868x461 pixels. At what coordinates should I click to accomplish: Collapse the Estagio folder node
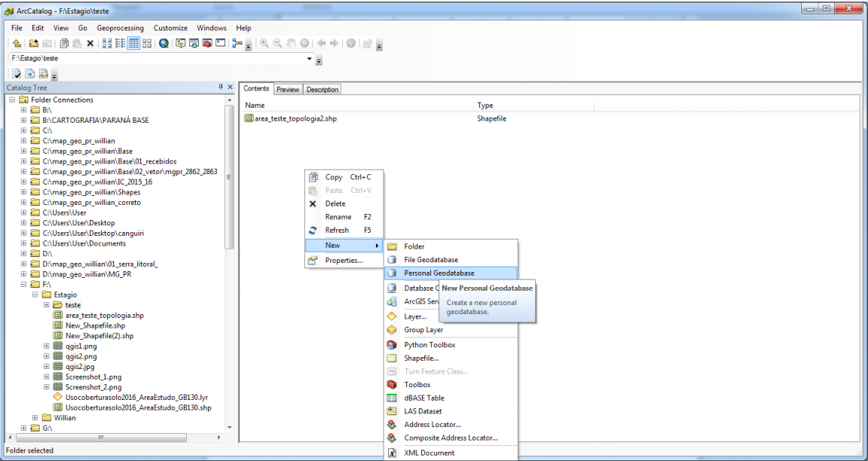click(35, 295)
